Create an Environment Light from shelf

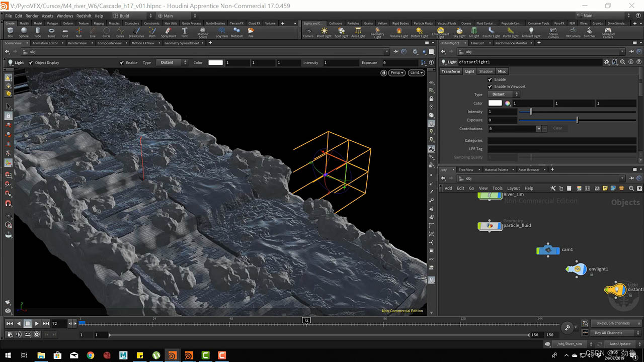click(x=440, y=33)
